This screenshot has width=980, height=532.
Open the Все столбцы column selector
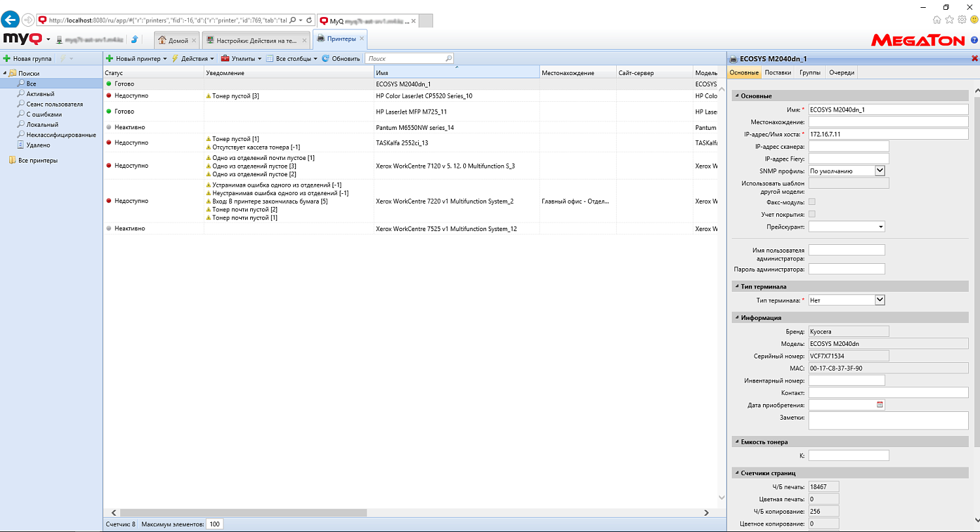click(x=291, y=59)
